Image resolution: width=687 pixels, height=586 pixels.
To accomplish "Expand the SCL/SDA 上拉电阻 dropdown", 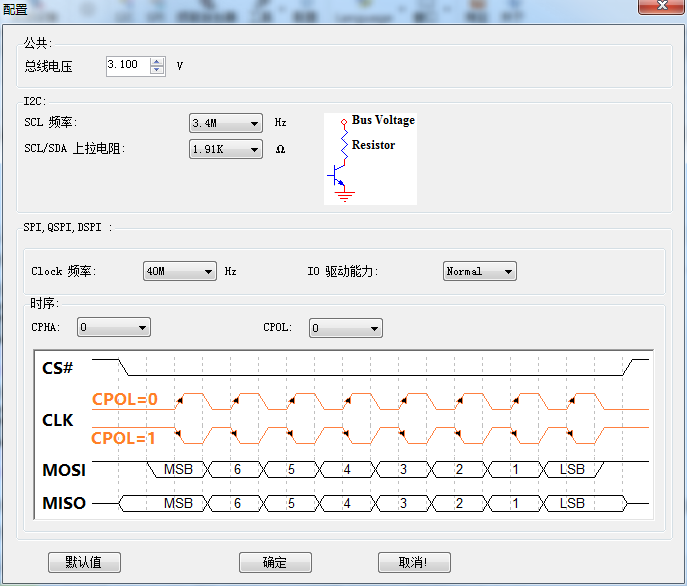I will (x=225, y=150).
